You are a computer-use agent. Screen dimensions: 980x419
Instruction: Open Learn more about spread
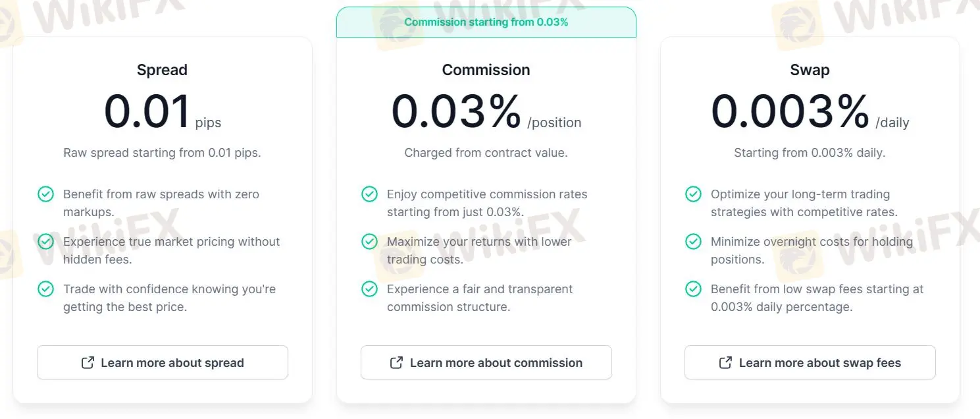tap(163, 362)
